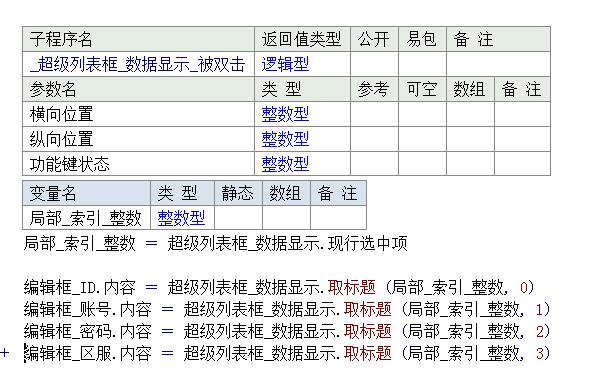Screen dimensions: 616x386
Task: Click the 逻辑型 return type
Action: click(285, 64)
